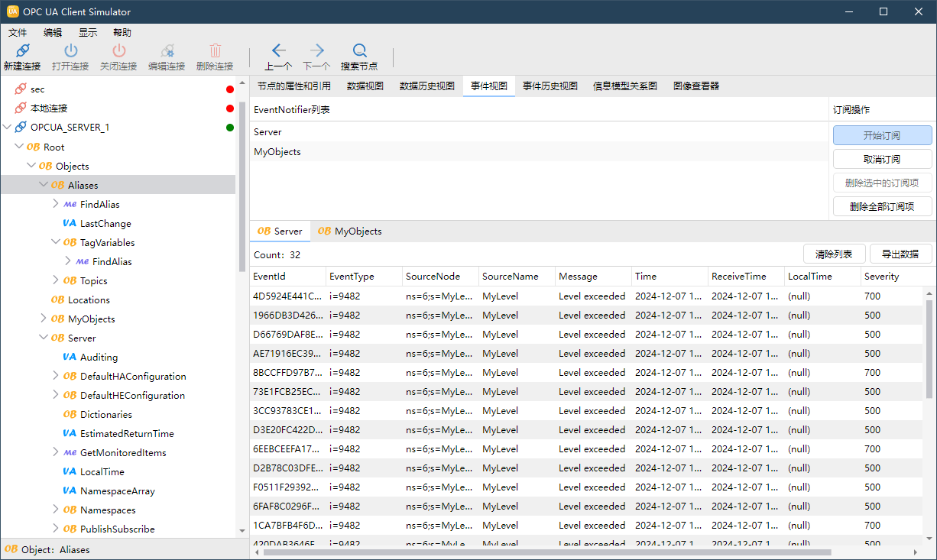Collapse the Aliases tree node
This screenshot has width=937, height=560.
pos(44,185)
